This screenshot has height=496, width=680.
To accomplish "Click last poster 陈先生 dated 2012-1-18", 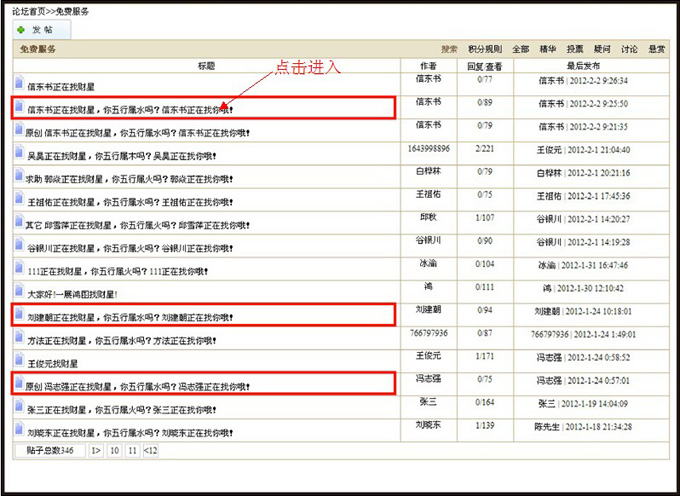I will (547, 427).
